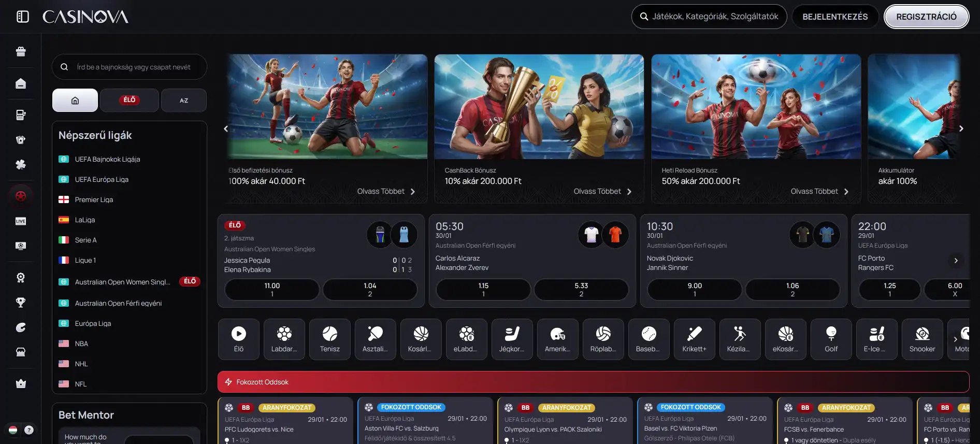Open the red sports ball sidebar icon
The height and width of the screenshot is (444, 980).
click(21, 196)
